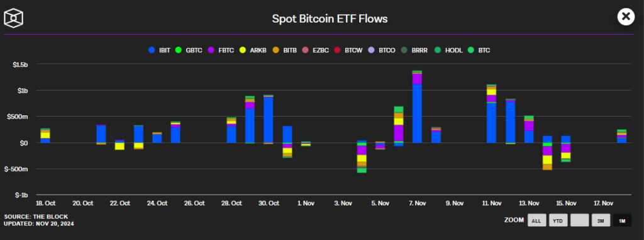
Task: Hide the FBTC series
Action: pyautogui.click(x=221, y=50)
